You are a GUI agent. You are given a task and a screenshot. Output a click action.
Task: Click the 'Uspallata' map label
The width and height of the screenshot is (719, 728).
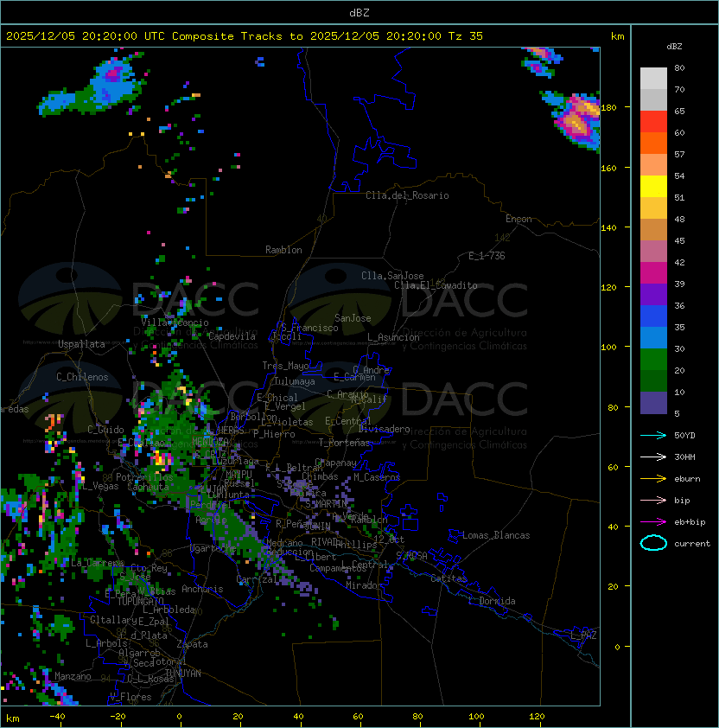[x=81, y=344]
